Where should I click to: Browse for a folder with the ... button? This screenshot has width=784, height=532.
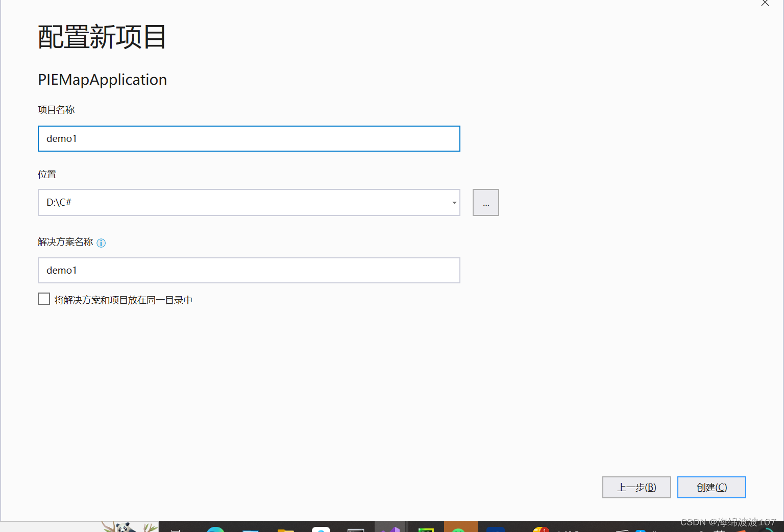click(486, 203)
